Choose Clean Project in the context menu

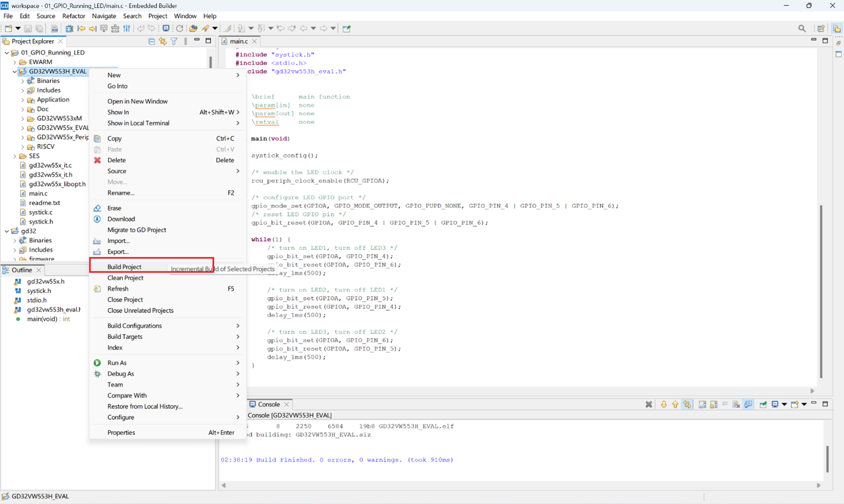click(x=126, y=278)
